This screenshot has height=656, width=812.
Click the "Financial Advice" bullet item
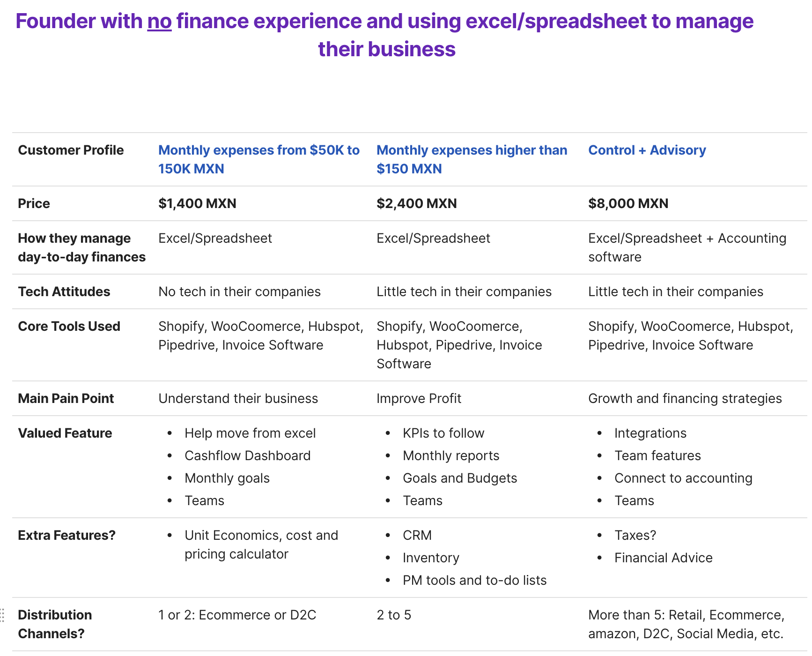pos(663,558)
